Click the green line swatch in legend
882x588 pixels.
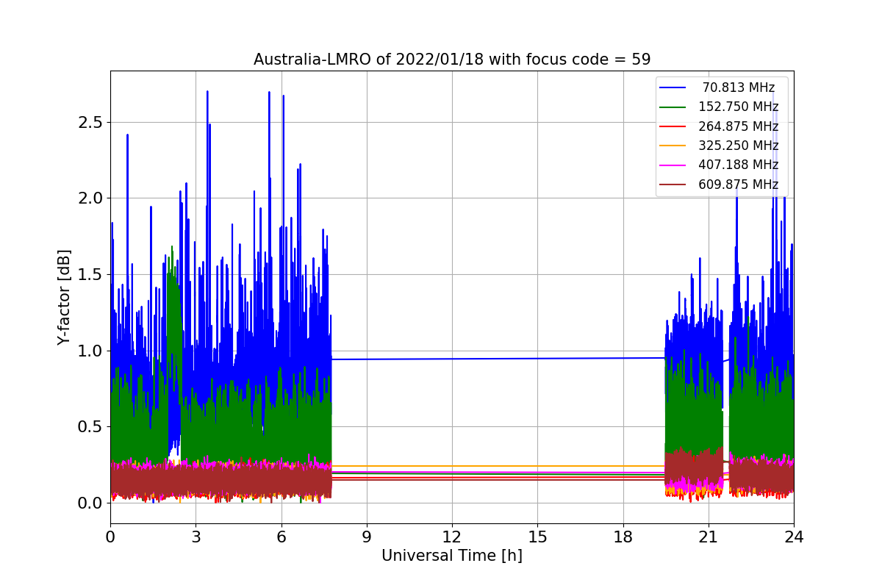[x=673, y=107]
